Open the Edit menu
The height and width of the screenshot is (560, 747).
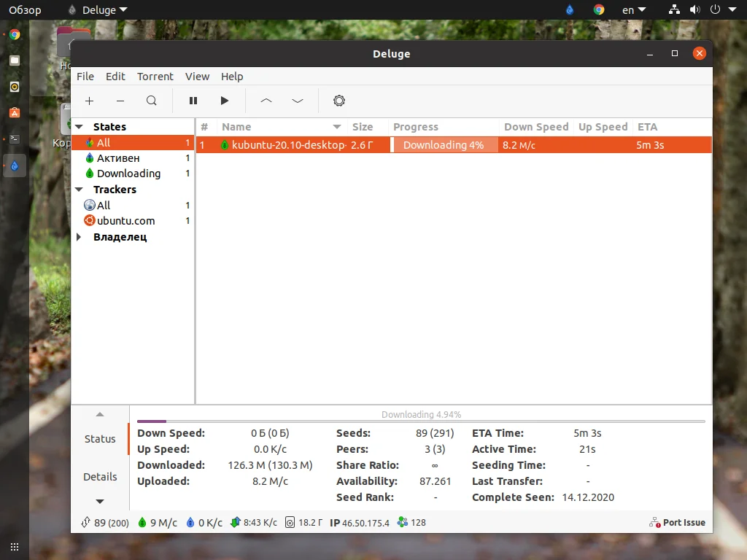115,76
